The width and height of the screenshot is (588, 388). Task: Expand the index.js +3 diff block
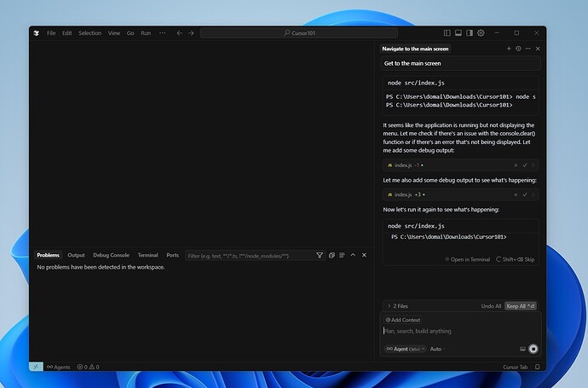click(x=533, y=194)
